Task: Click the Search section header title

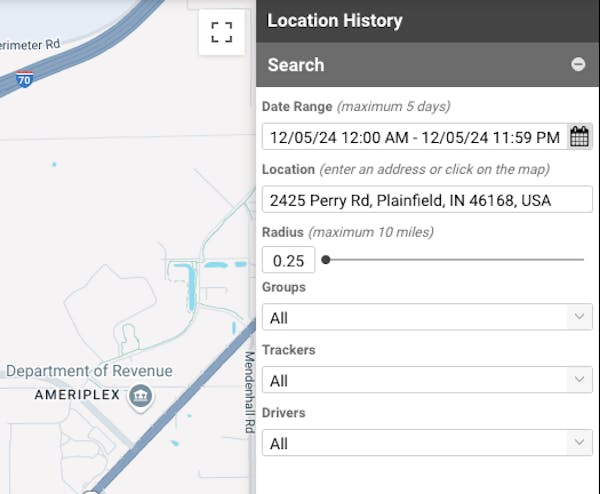Action: [296, 64]
